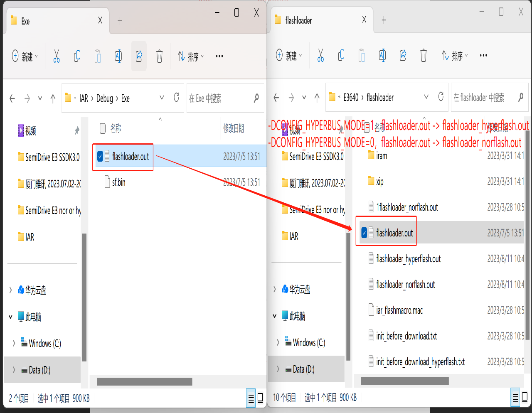Uncheck flashloader.out checkbox in Exe window
Screen dimensions: 532x413
point(100,157)
